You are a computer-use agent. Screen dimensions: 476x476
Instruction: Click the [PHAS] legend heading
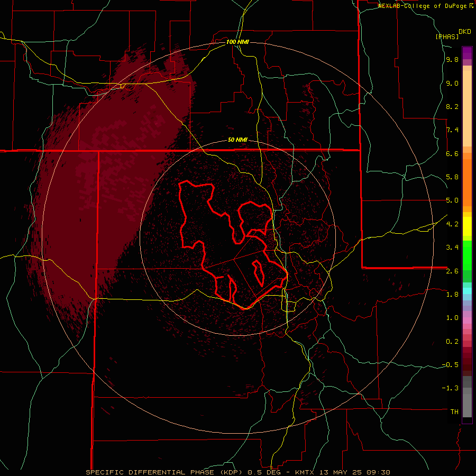click(x=447, y=36)
